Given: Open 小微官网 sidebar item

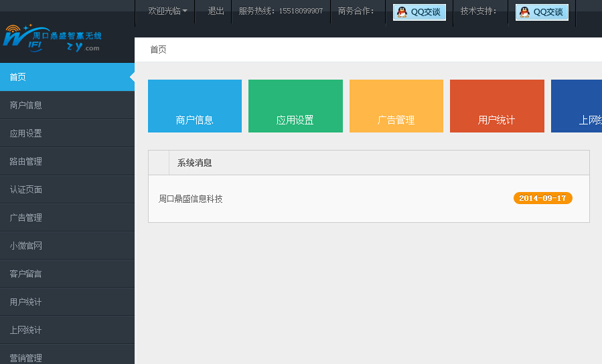Looking at the screenshot, I should point(67,246).
